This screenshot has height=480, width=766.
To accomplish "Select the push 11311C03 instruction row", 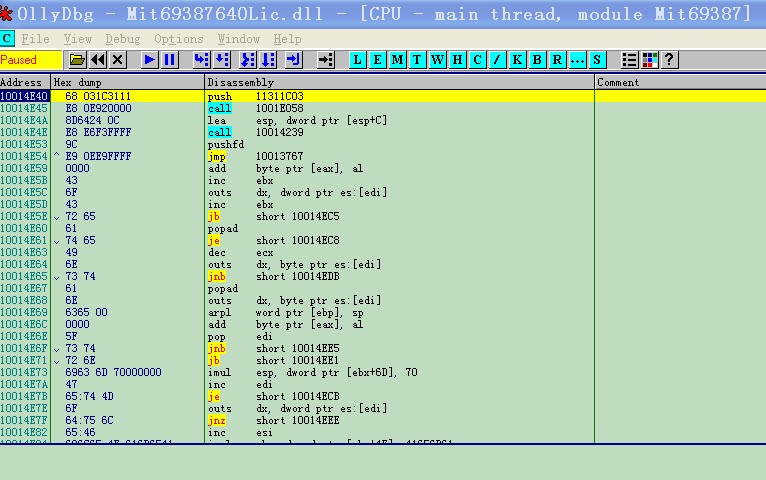I will (x=383, y=96).
